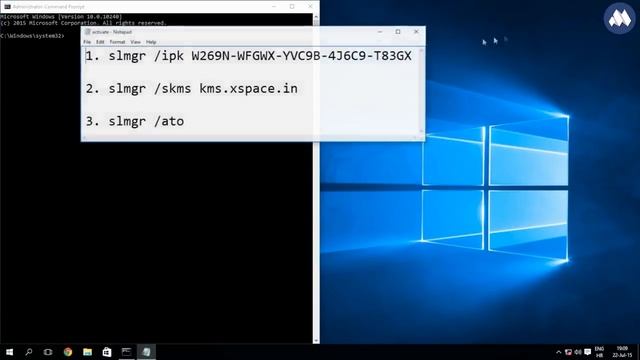
Task: Open File Explorer from the taskbar
Action: pyautogui.click(x=87, y=352)
